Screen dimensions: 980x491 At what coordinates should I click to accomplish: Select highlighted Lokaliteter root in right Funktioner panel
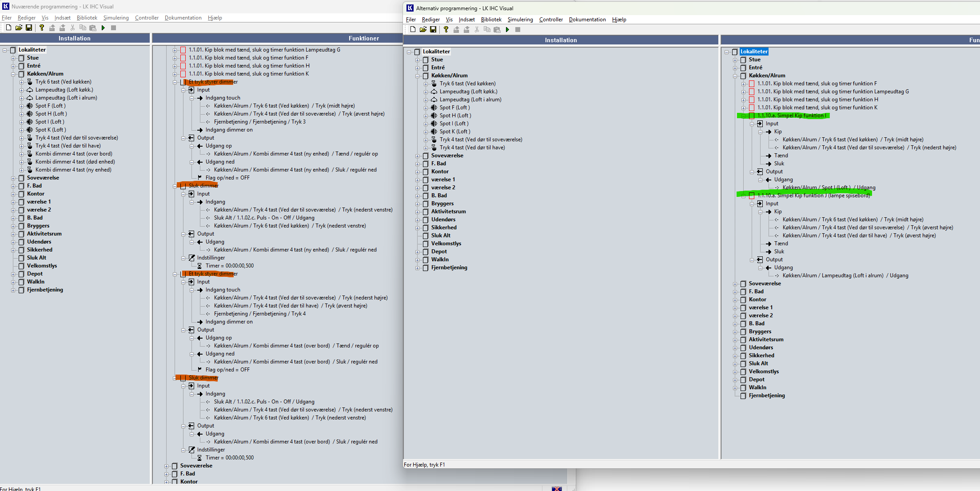(x=754, y=52)
